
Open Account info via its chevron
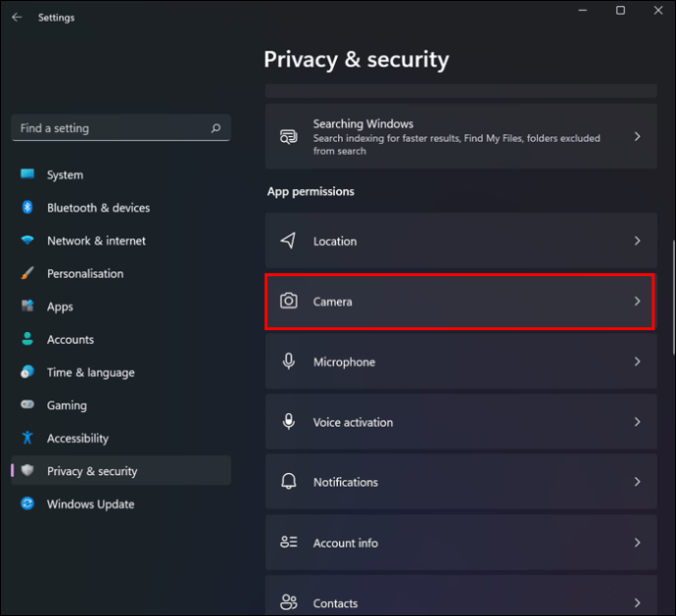[637, 543]
